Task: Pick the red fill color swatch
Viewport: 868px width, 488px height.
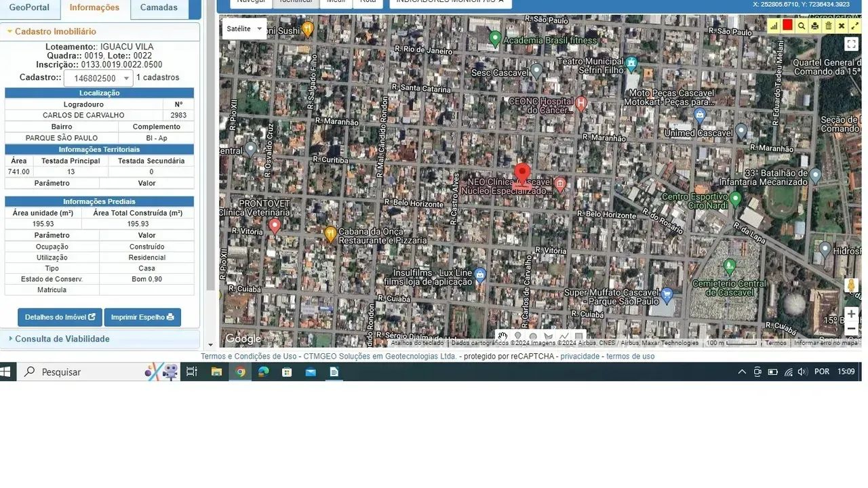Action: (x=787, y=25)
